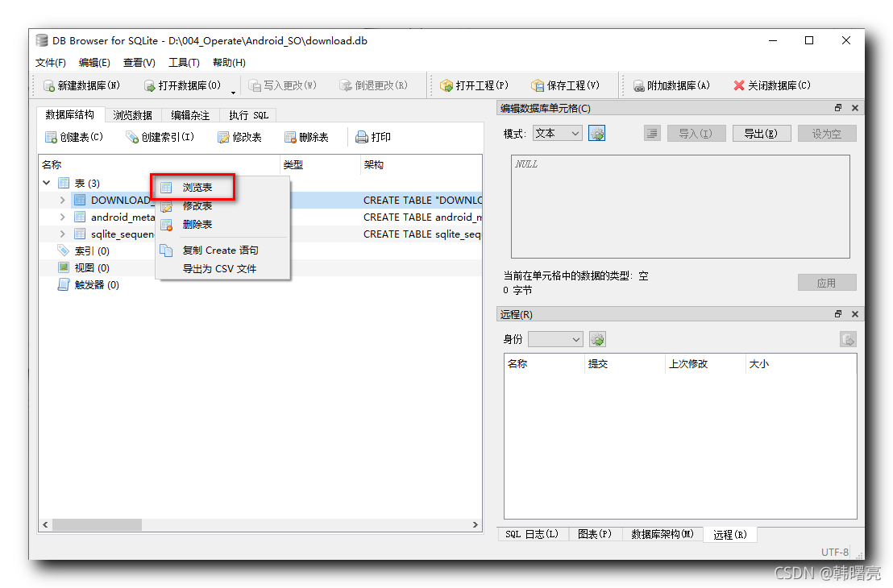Click Modify Table (修改表) toolbar button

pos(239,137)
